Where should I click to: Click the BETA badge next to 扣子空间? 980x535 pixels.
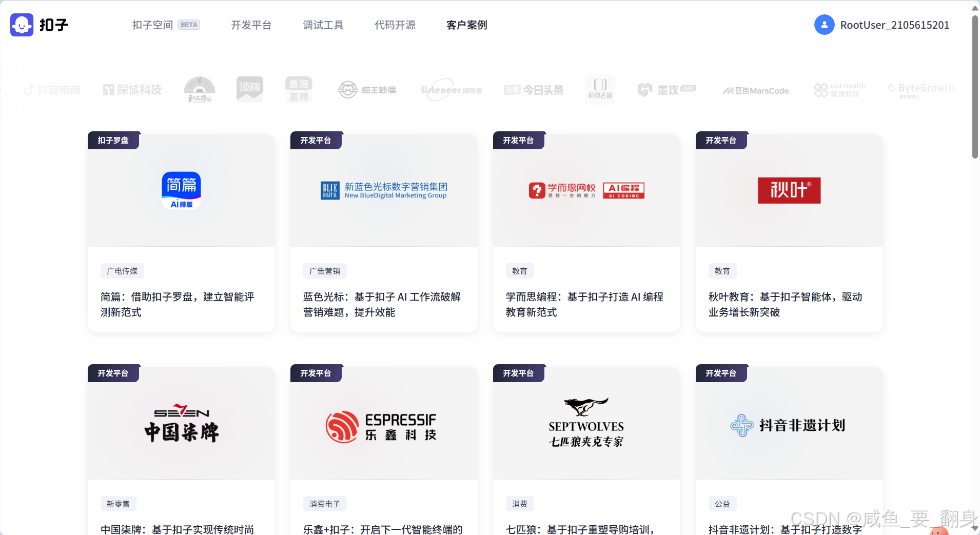point(189,25)
